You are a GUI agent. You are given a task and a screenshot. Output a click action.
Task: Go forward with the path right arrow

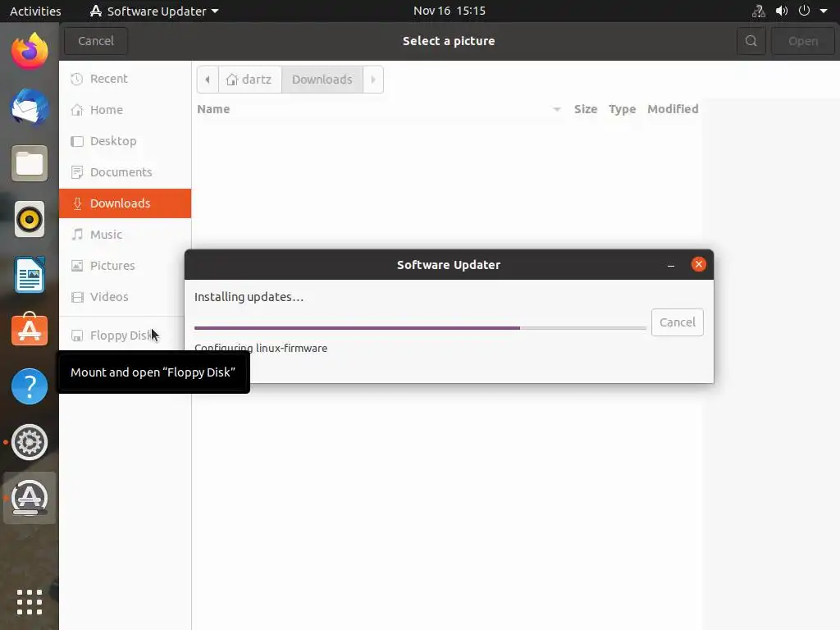pos(373,80)
